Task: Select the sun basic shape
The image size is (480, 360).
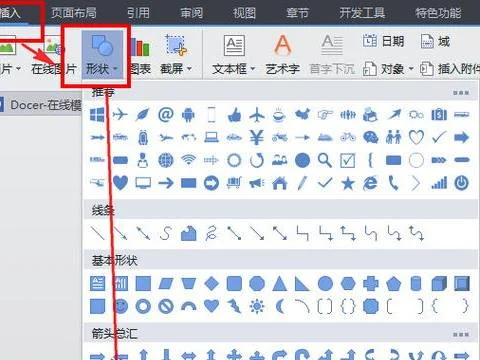Action: click(257, 306)
